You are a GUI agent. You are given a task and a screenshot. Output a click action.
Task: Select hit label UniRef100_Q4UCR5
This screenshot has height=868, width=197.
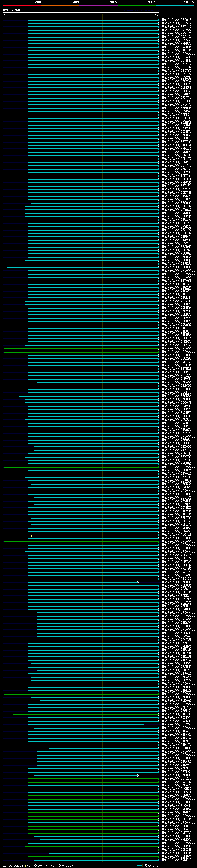coord(176,761)
